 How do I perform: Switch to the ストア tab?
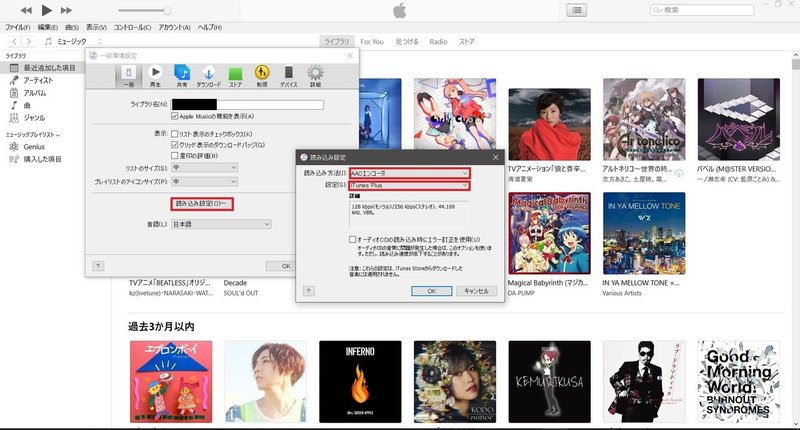tap(466, 41)
